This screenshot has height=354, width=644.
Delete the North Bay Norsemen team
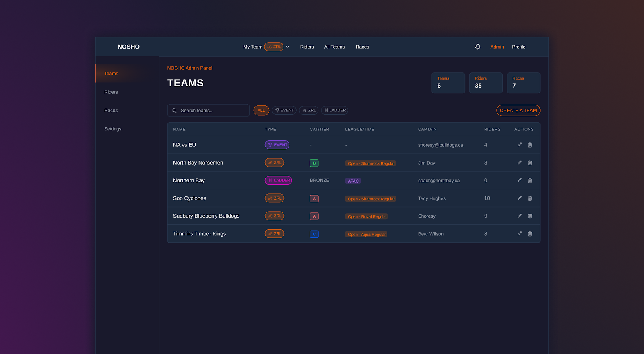pos(530,163)
